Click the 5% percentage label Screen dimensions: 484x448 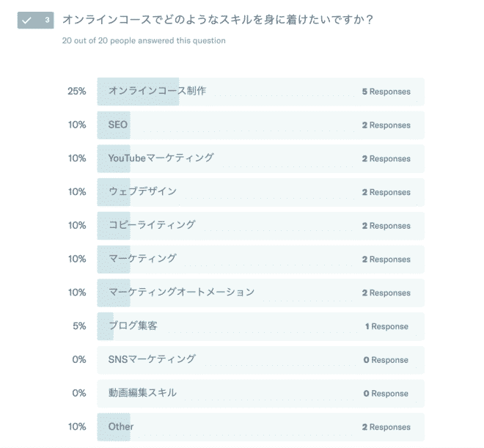tap(79, 326)
